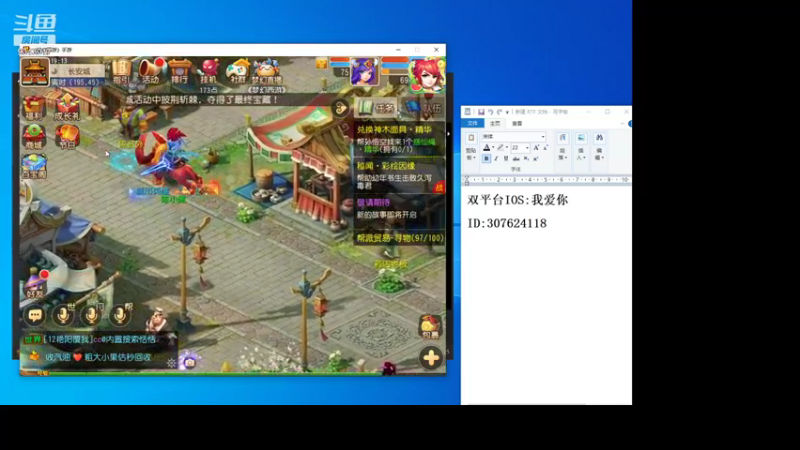Toggle strikethrough formatting in WordPad

click(516, 159)
